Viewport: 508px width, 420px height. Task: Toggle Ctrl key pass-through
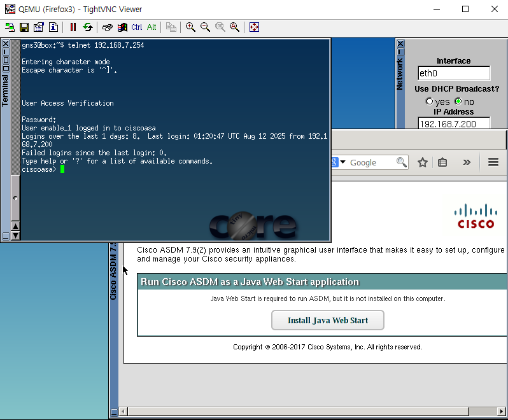tap(137, 27)
